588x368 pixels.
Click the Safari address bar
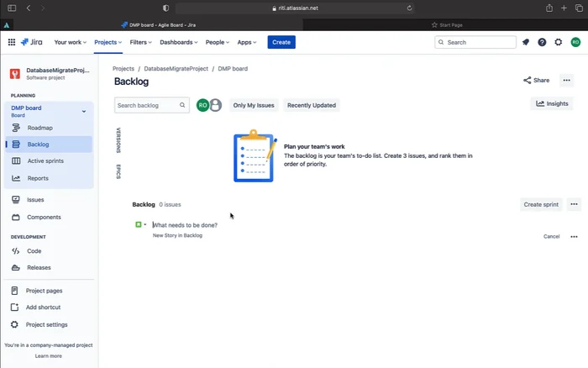point(295,8)
